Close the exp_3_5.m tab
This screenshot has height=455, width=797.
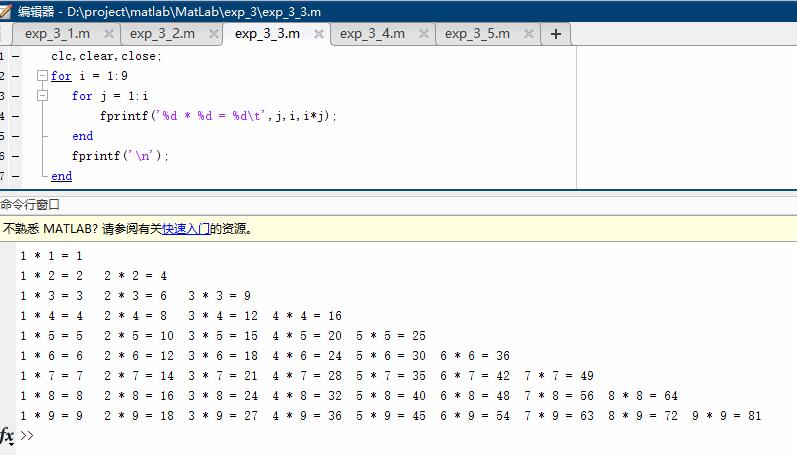pos(529,34)
